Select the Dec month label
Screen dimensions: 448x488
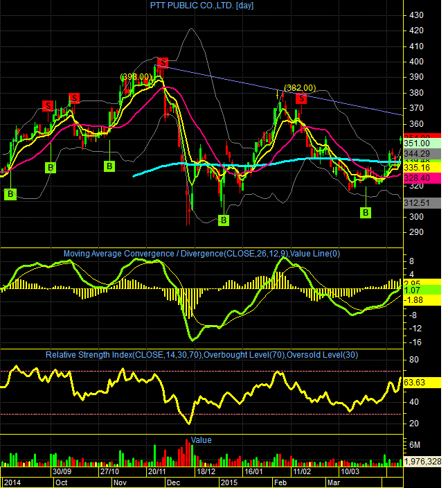coord(173,482)
